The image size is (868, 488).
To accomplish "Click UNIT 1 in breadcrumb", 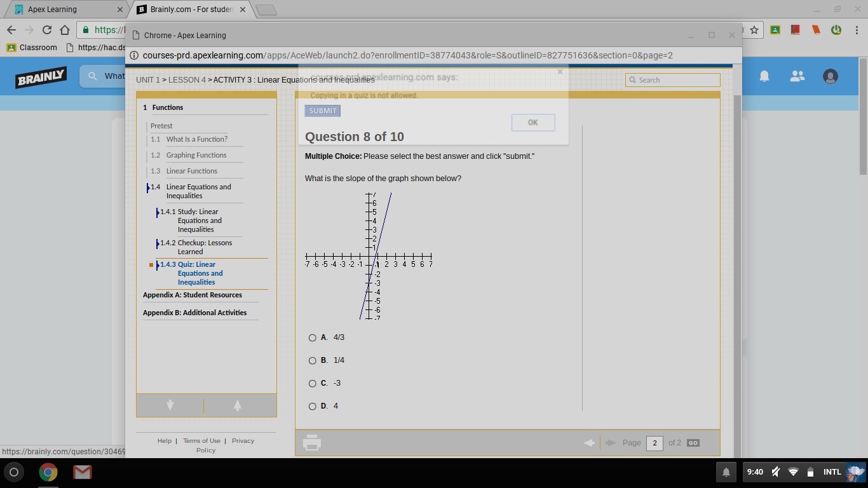I will [148, 80].
